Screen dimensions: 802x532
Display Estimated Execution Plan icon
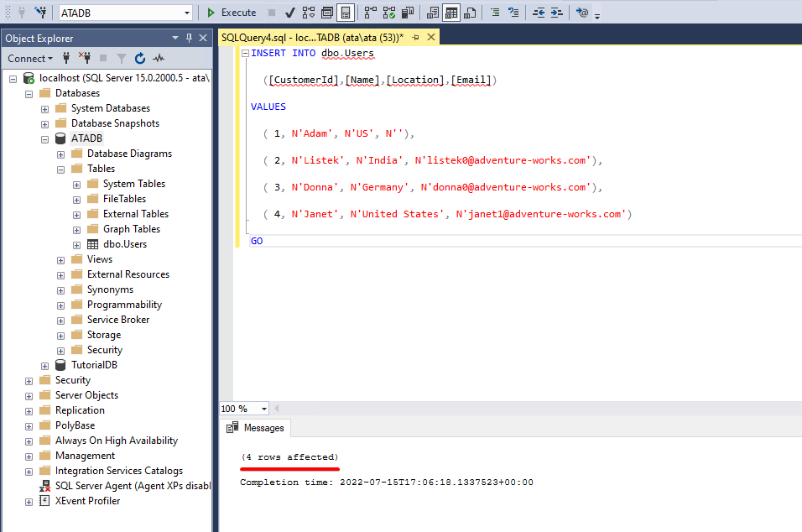coord(309,13)
